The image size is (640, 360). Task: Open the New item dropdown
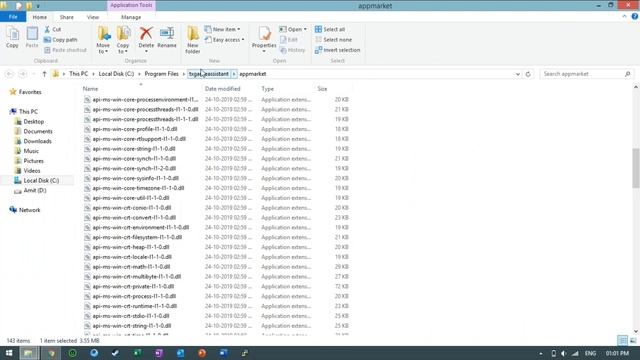tap(222, 29)
